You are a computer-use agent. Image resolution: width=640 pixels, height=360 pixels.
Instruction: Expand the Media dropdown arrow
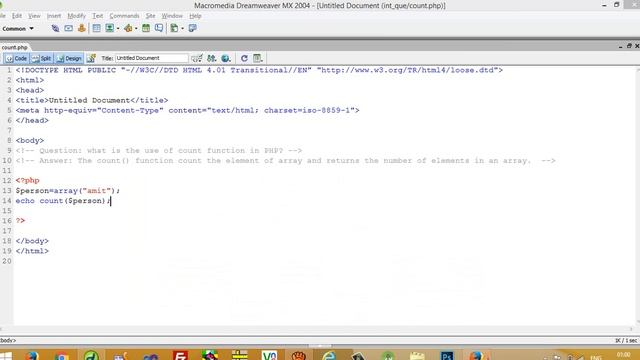(136, 29)
